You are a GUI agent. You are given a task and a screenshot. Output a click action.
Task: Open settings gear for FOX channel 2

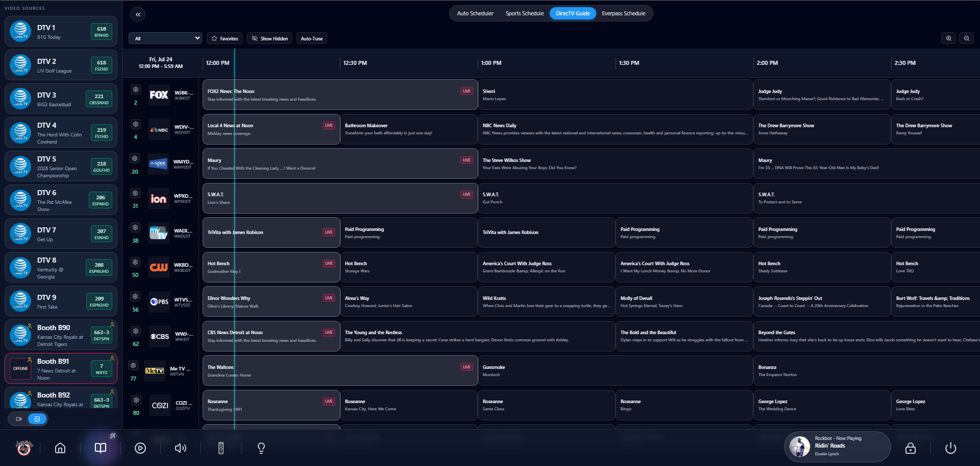coord(135,89)
